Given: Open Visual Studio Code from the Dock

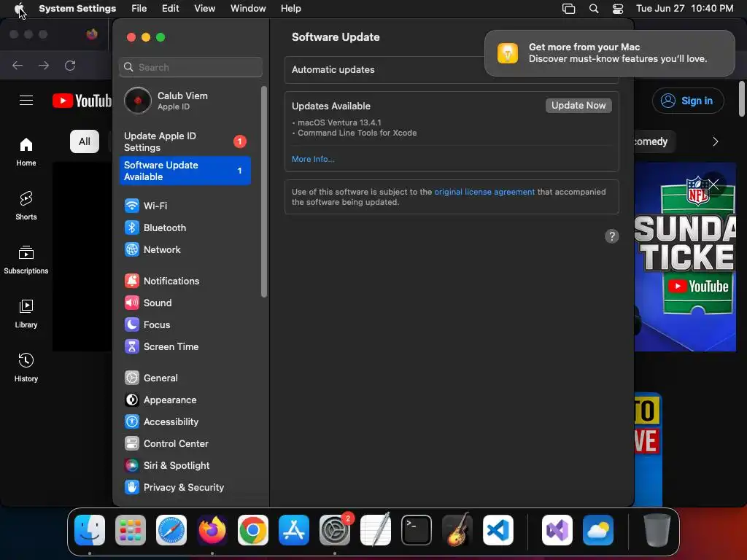Looking at the screenshot, I should (x=498, y=530).
